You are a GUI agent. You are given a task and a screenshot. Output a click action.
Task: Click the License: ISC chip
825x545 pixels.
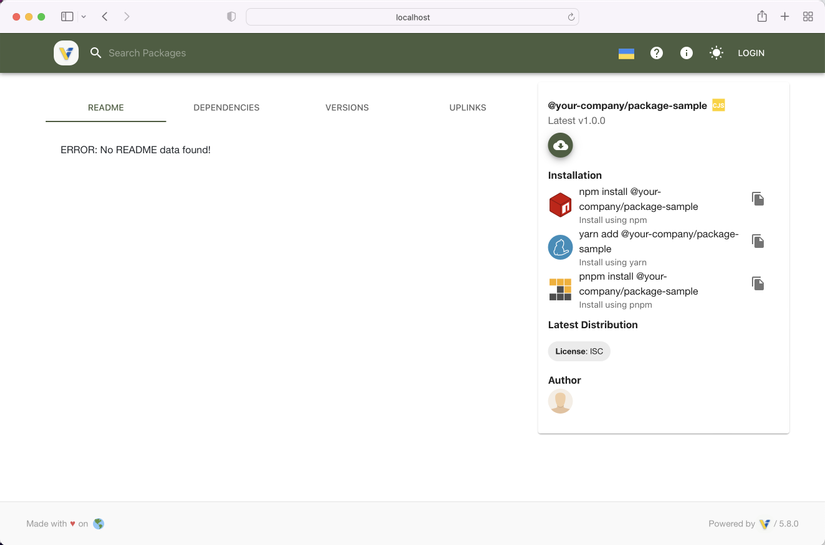click(x=579, y=351)
